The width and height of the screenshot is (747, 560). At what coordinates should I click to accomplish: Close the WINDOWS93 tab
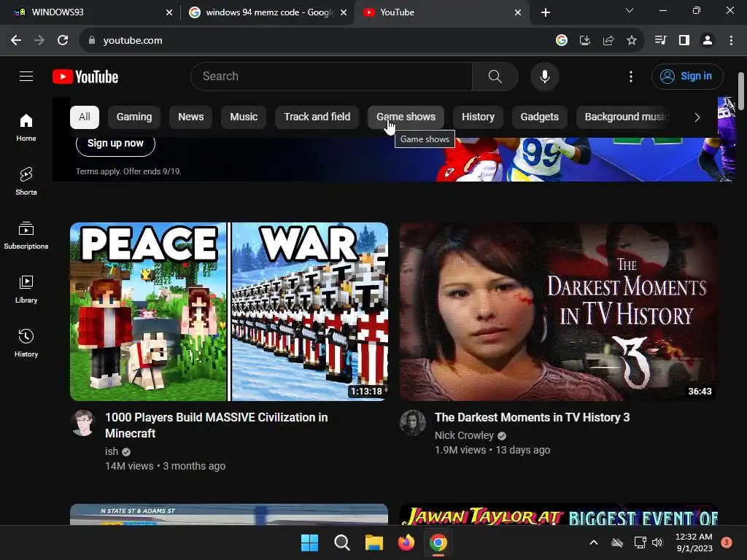169,12
